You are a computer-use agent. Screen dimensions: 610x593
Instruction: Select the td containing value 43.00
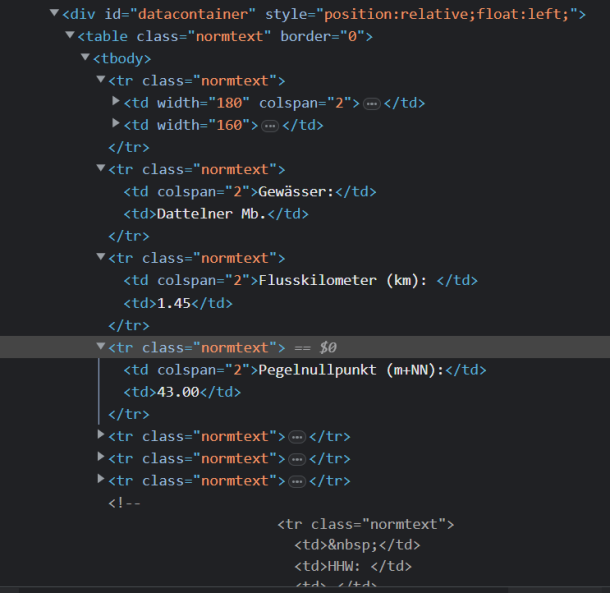pos(181,392)
